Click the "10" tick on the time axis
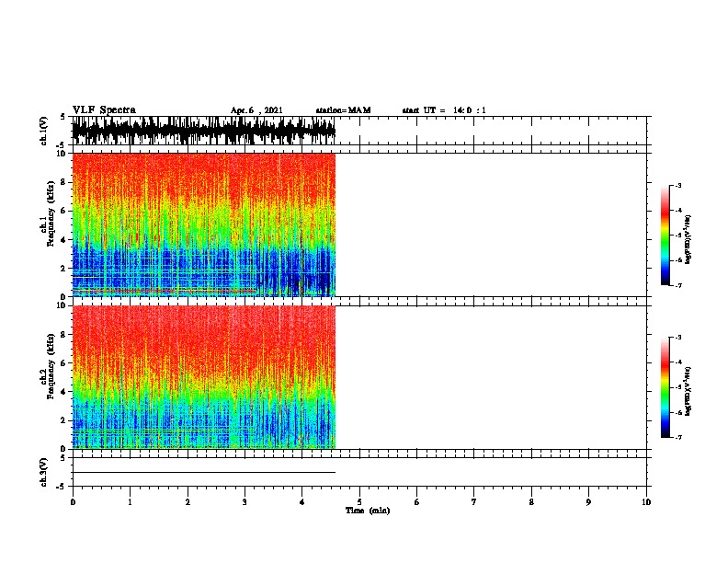This screenshot has height=563, width=728. click(646, 502)
